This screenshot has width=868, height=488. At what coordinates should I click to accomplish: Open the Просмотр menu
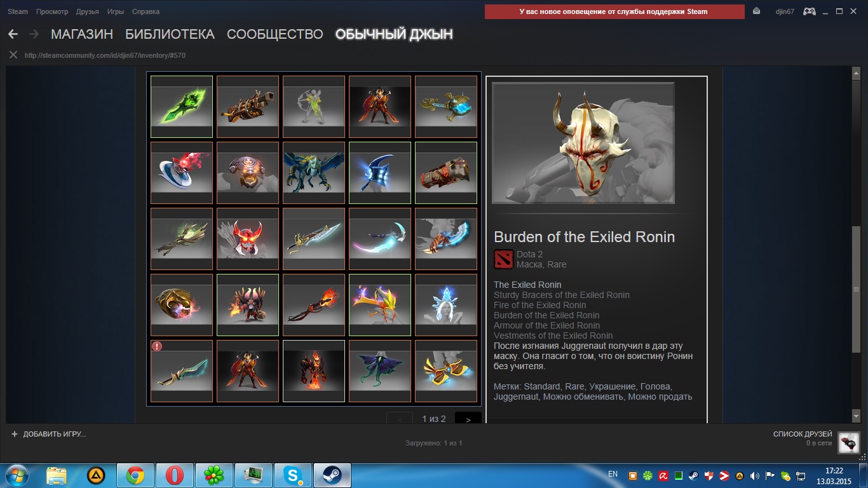click(x=52, y=11)
